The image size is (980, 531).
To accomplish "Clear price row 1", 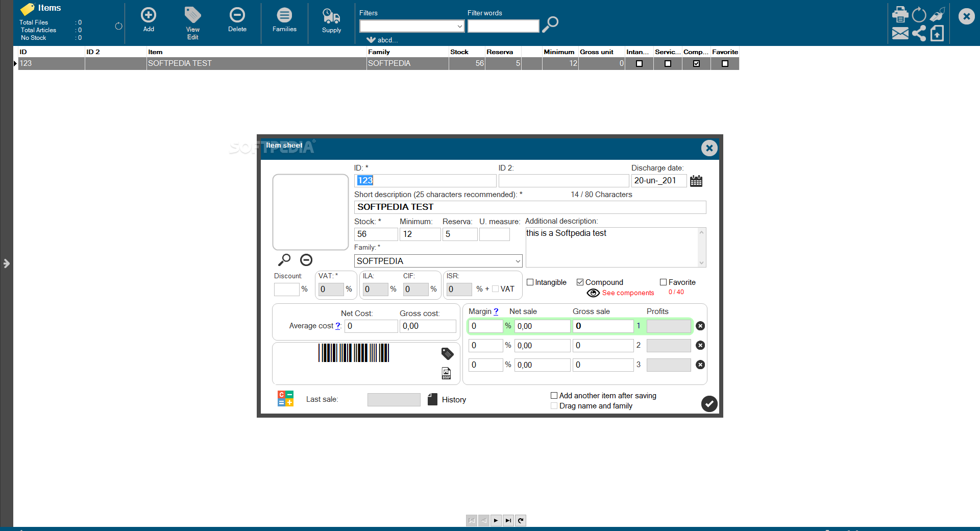I will pyautogui.click(x=700, y=326).
